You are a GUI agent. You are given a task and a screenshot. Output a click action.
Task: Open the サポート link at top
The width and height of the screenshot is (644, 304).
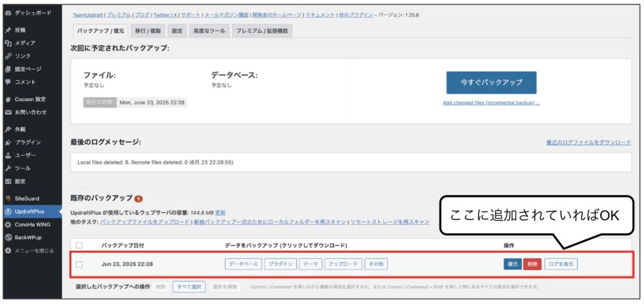tap(191, 15)
